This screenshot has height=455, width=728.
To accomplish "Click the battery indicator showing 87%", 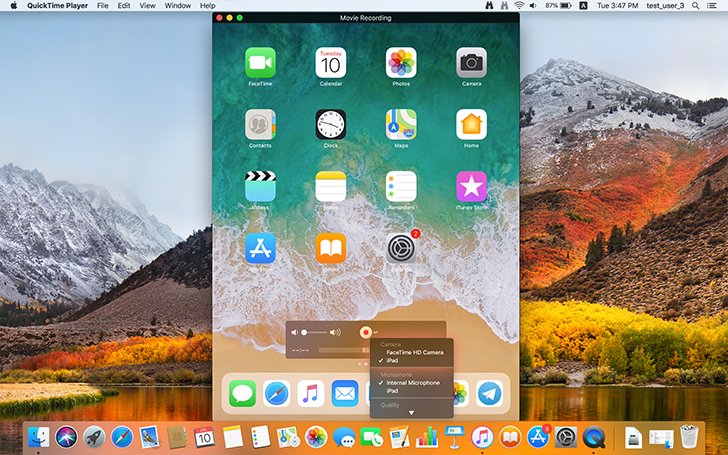I will point(559,6).
